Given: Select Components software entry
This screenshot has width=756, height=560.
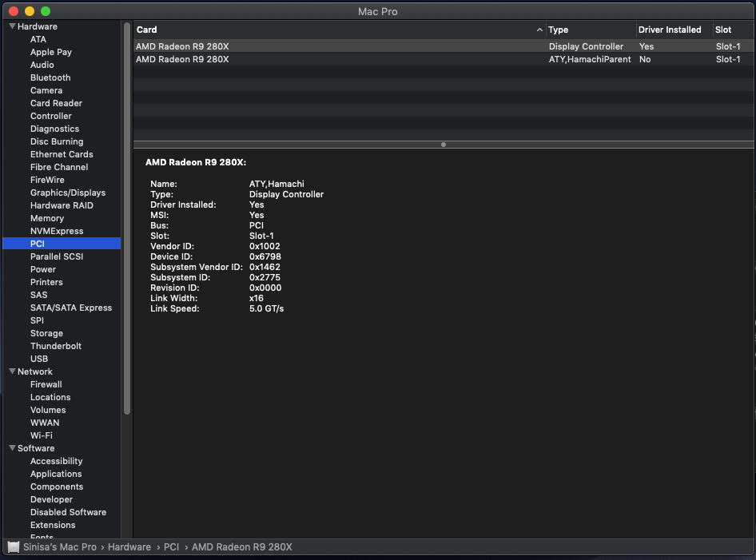Looking at the screenshot, I should point(57,487).
